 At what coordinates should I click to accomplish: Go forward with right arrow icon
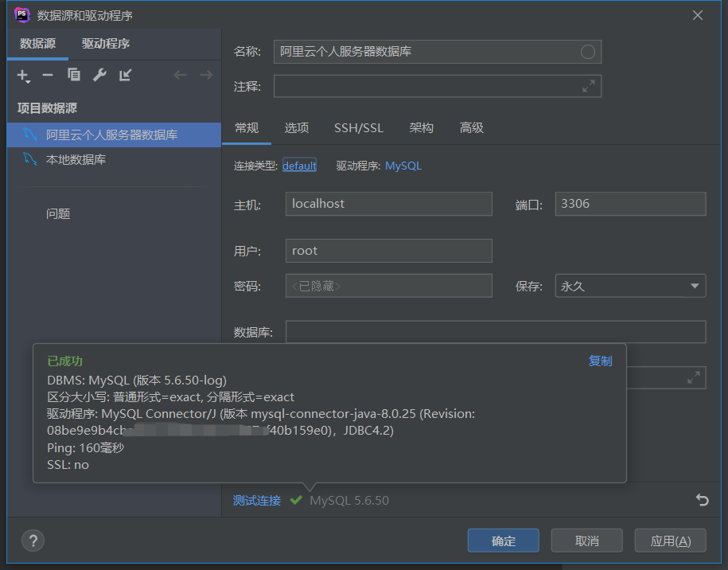click(x=206, y=75)
